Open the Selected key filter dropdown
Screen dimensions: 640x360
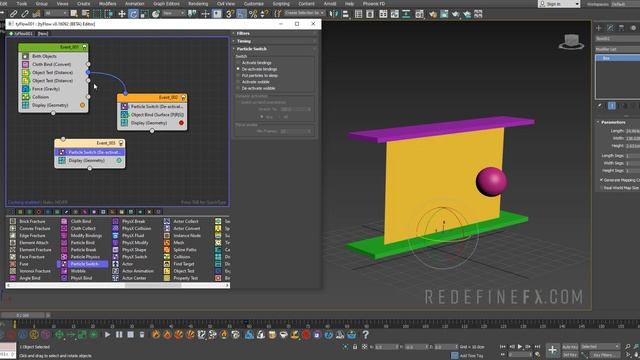(x=600, y=347)
